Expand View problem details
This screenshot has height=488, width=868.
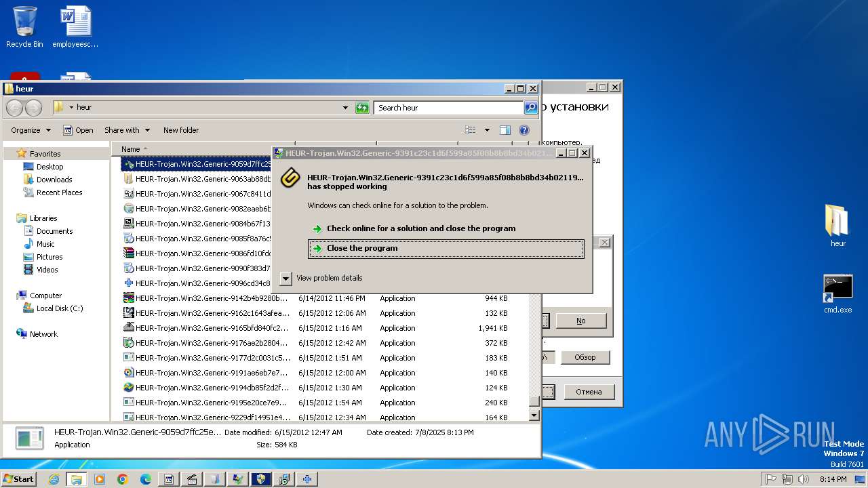click(321, 279)
